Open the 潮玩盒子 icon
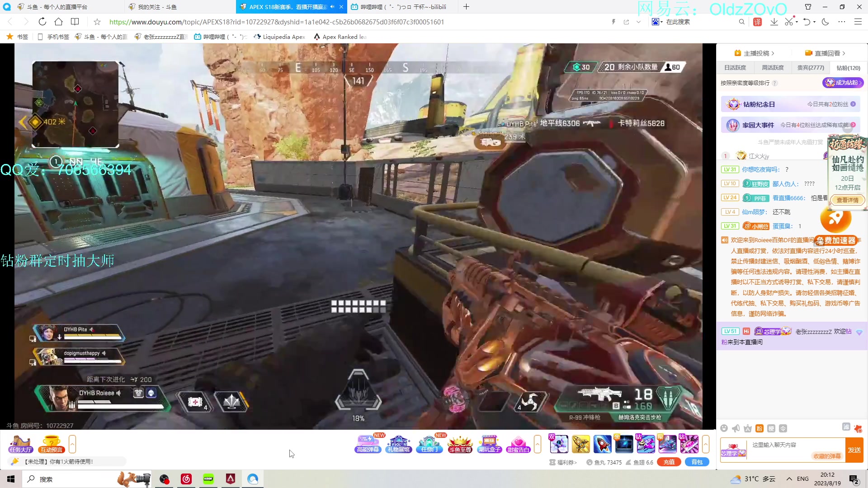Image resolution: width=868 pixels, height=488 pixels. 490,444
